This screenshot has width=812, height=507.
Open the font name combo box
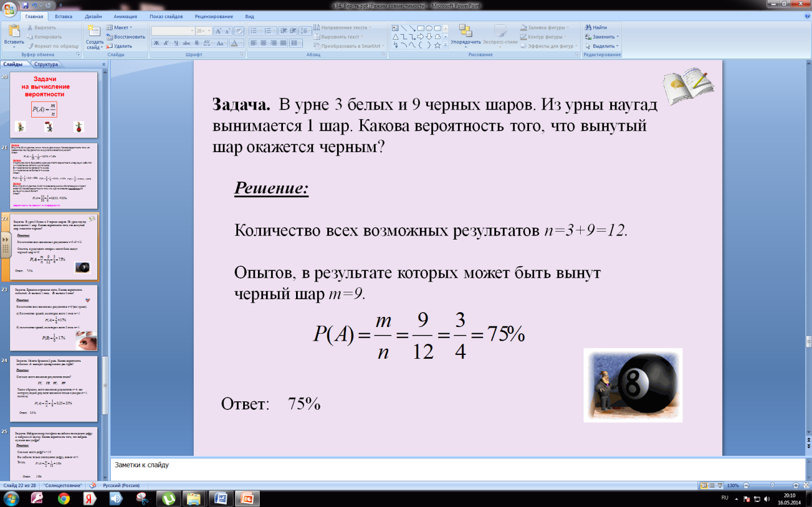point(173,31)
